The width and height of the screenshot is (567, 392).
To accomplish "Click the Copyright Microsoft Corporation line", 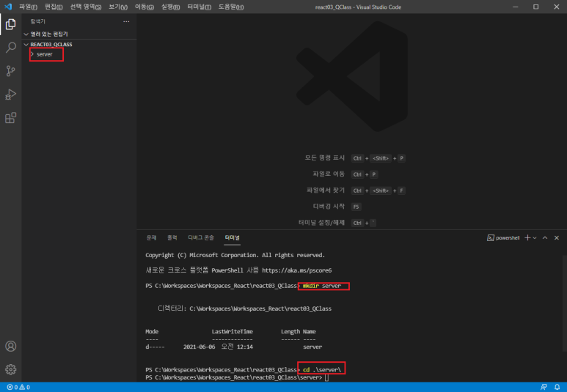I will point(235,255).
